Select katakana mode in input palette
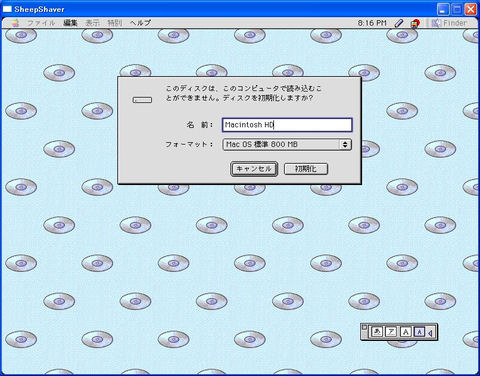Screen dimensions: 480x376 coord(391,332)
